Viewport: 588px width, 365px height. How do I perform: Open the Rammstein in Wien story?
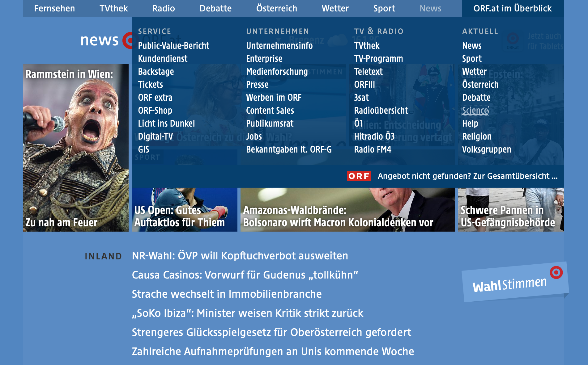(76, 148)
